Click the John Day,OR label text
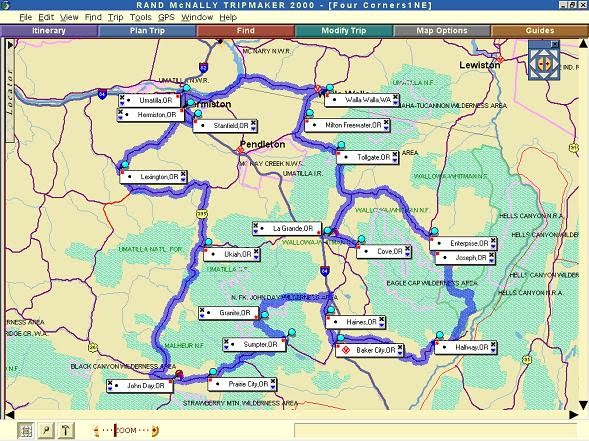The height and width of the screenshot is (441, 589). pos(146,386)
